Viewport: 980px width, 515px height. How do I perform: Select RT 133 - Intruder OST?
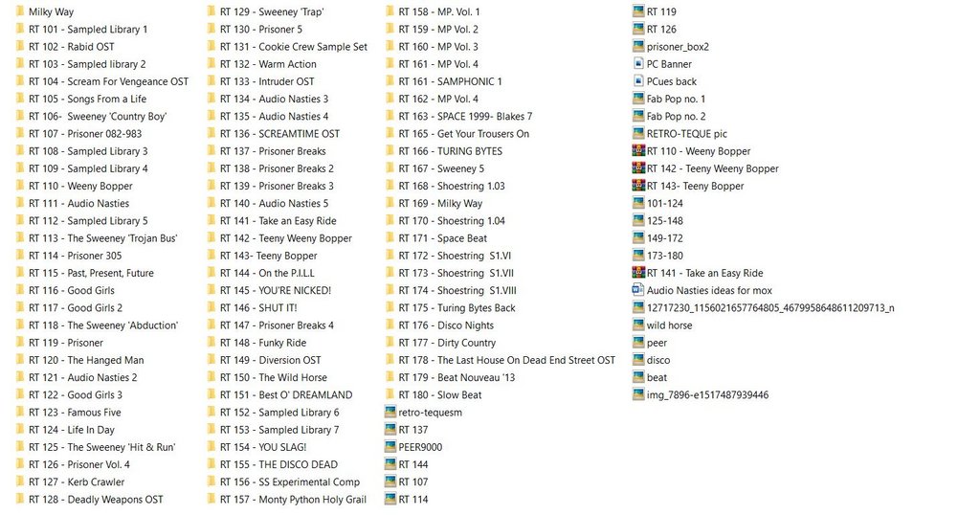coord(267,81)
